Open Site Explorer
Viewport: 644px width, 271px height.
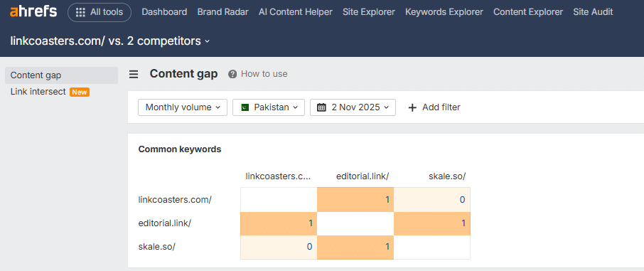pyautogui.click(x=369, y=12)
